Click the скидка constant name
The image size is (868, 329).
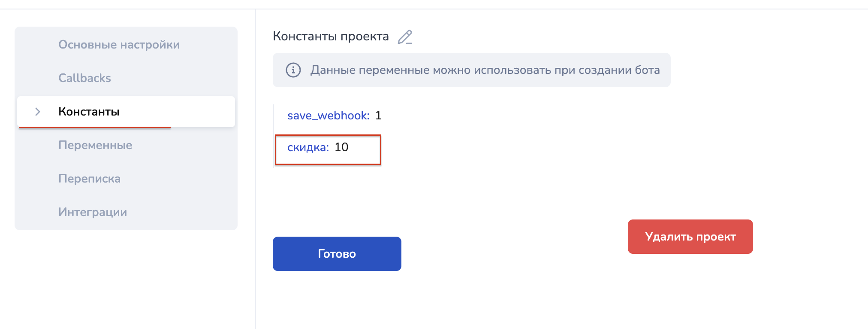308,147
